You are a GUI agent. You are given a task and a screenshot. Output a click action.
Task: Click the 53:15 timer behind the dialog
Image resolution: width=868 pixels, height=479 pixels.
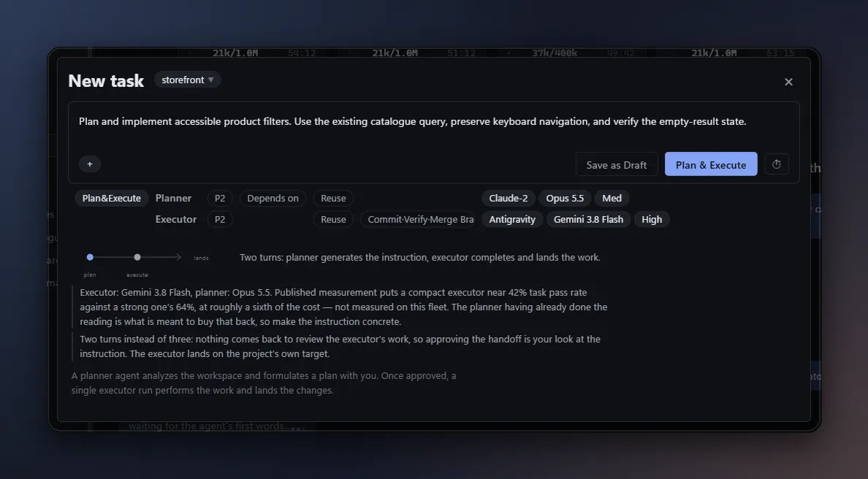[x=780, y=53]
